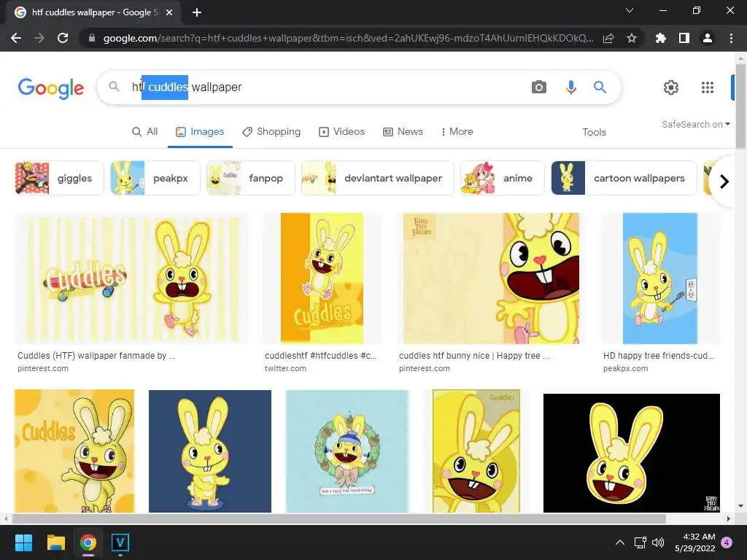This screenshot has height=560, width=747.
Task: Click Chrome icon in taskbar
Action: click(x=88, y=542)
